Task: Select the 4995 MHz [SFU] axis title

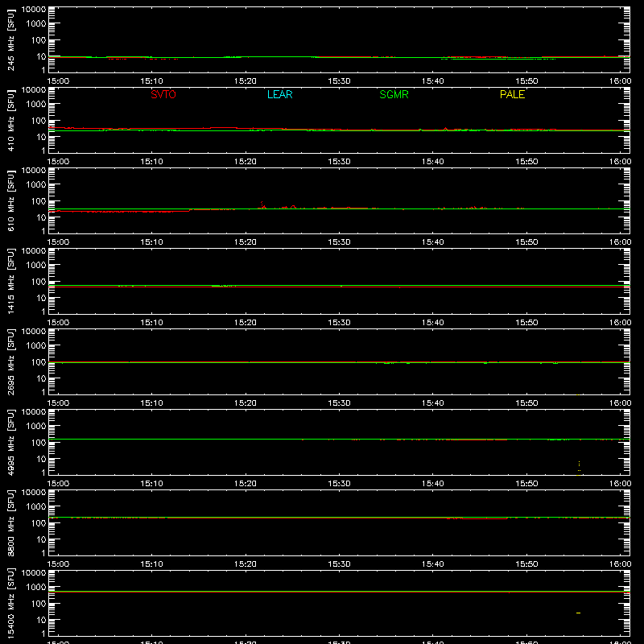Action: click(10, 442)
